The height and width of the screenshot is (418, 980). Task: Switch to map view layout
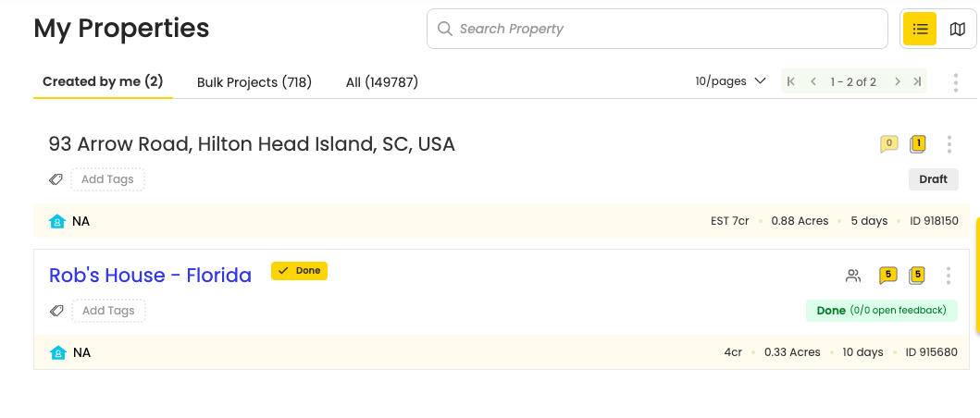click(958, 29)
